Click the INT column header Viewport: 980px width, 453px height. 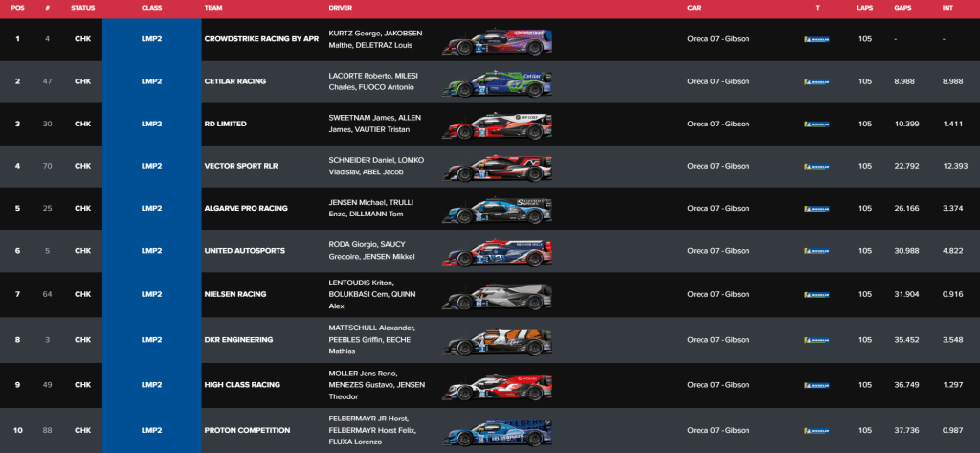[947, 8]
